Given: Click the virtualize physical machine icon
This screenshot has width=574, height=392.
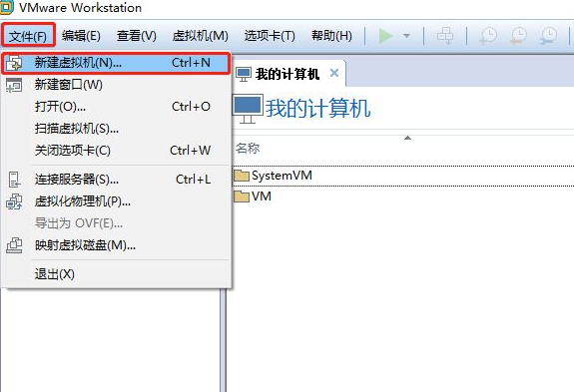Looking at the screenshot, I should tap(14, 201).
